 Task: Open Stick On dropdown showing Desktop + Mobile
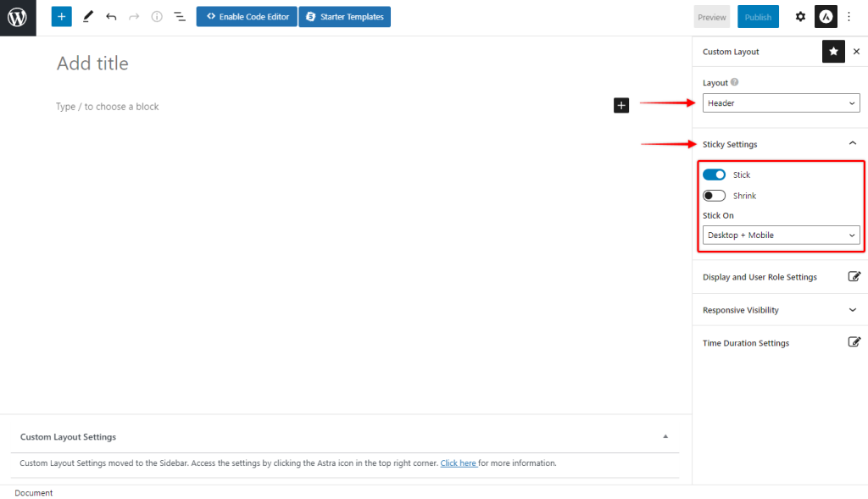781,235
